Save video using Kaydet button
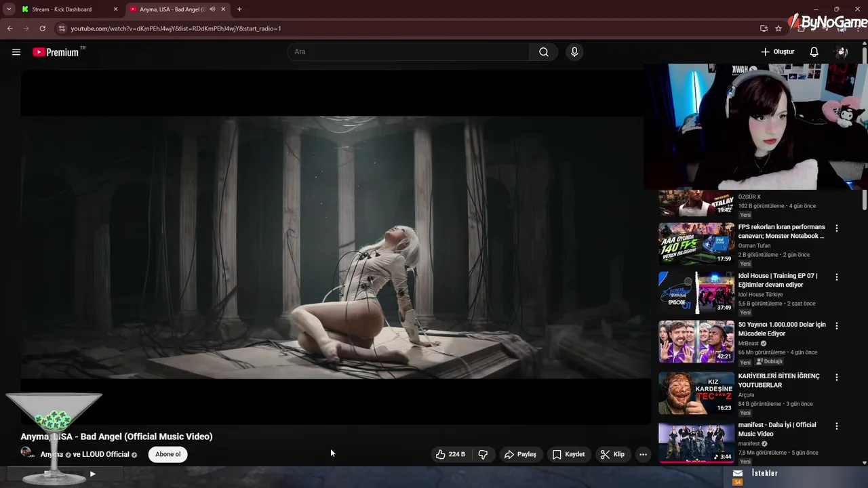The height and width of the screenshot is (488, 868). (x=568, y=454)
